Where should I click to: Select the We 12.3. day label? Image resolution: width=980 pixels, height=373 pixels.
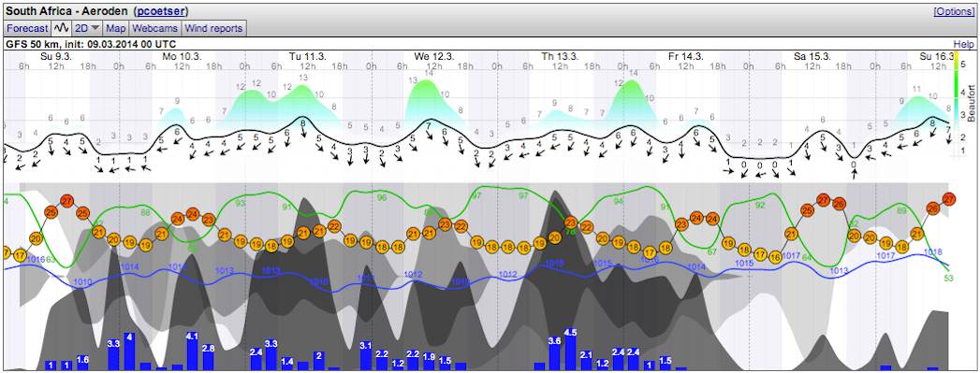(x=433, y=56)
